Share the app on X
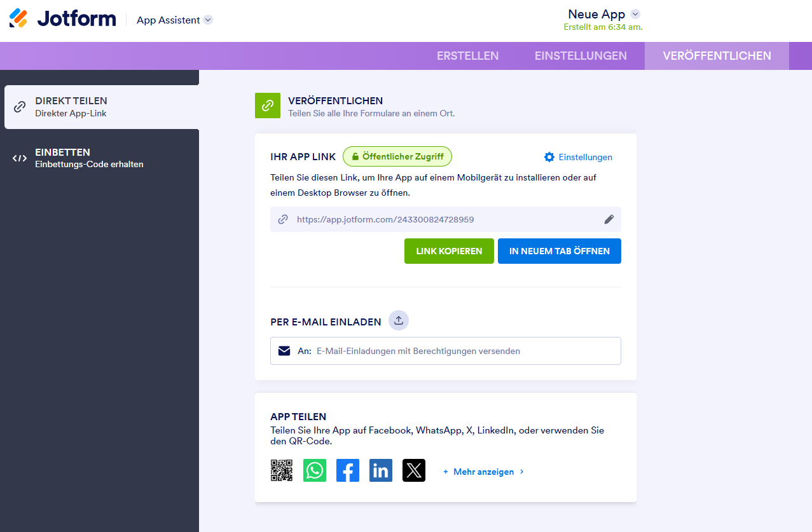Viewport: 812px width, 532px height. pyautogui.click(x=414, y=470)
